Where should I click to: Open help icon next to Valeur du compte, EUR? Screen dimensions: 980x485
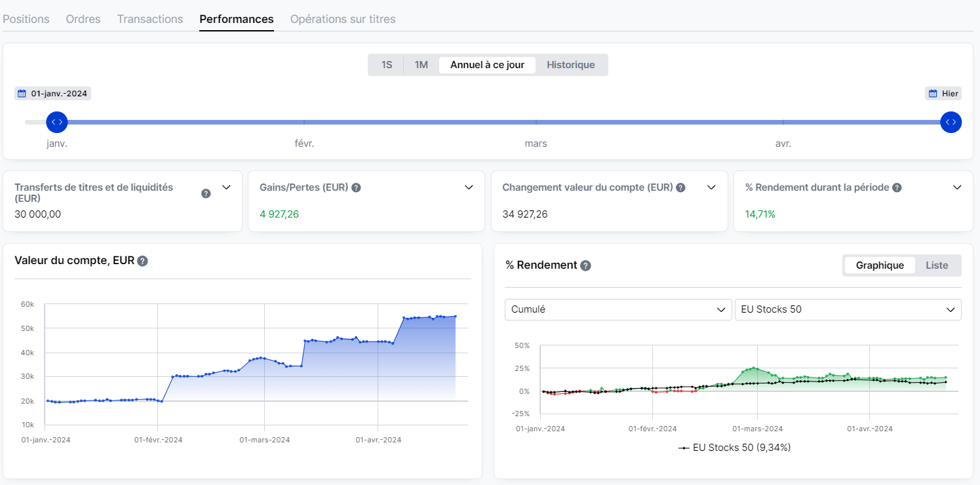[x=142, y=261]
